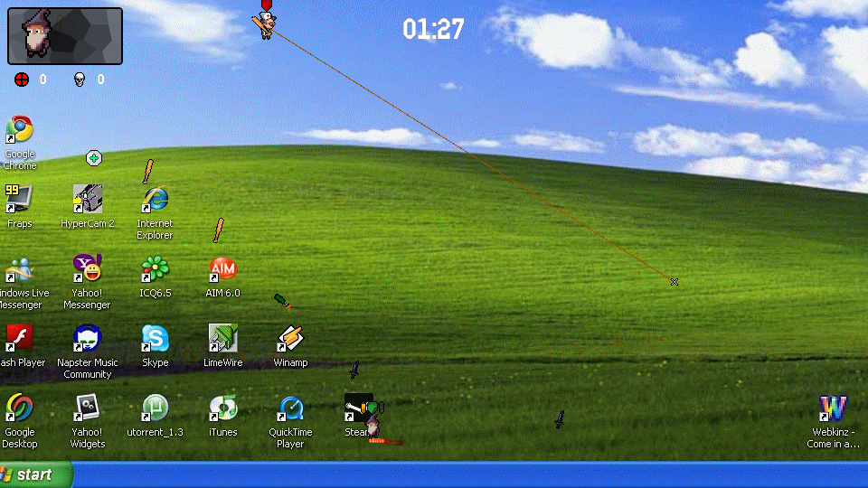
Task: Click the AIM 6.0 icon
Action: click(222, 269)
